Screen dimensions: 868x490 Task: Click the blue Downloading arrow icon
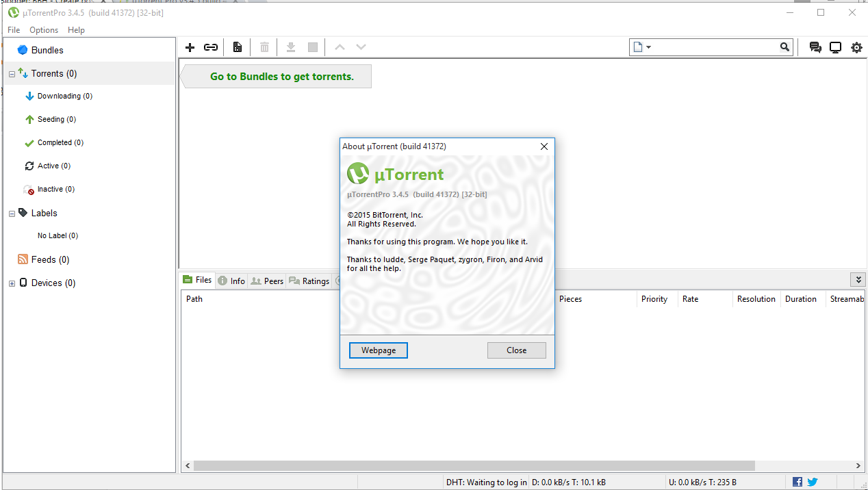pos(29,96)
